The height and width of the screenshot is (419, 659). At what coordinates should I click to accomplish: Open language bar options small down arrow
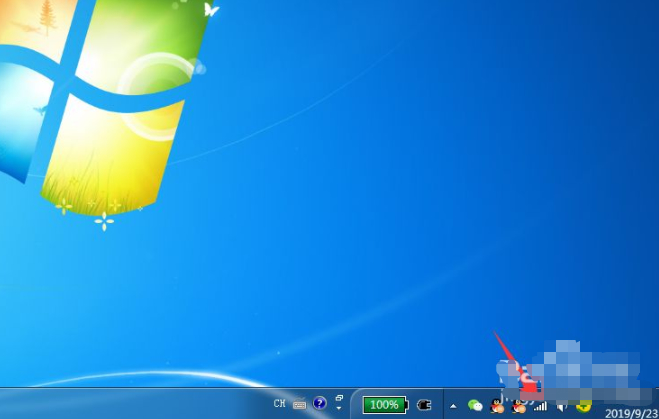[x=339, y=409]
